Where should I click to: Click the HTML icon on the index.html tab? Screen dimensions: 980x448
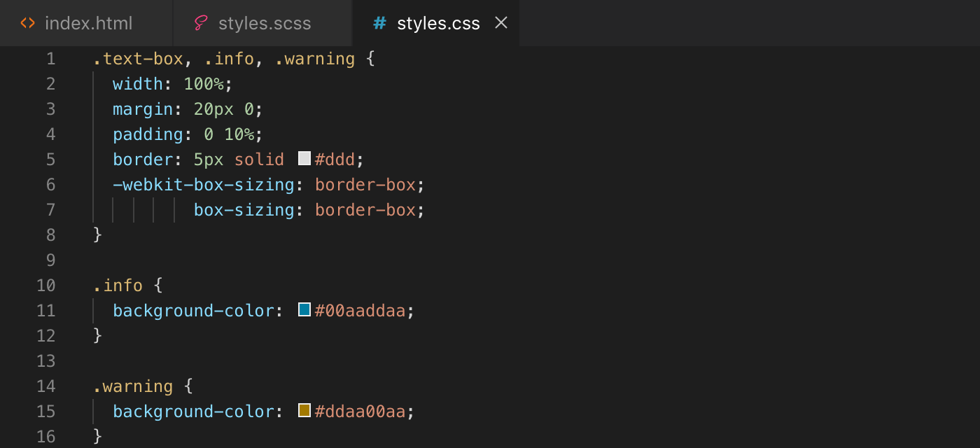tap(28, 23)
